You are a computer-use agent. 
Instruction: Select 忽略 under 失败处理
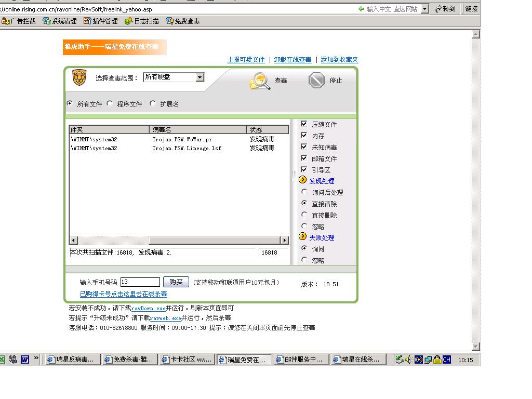304,260
